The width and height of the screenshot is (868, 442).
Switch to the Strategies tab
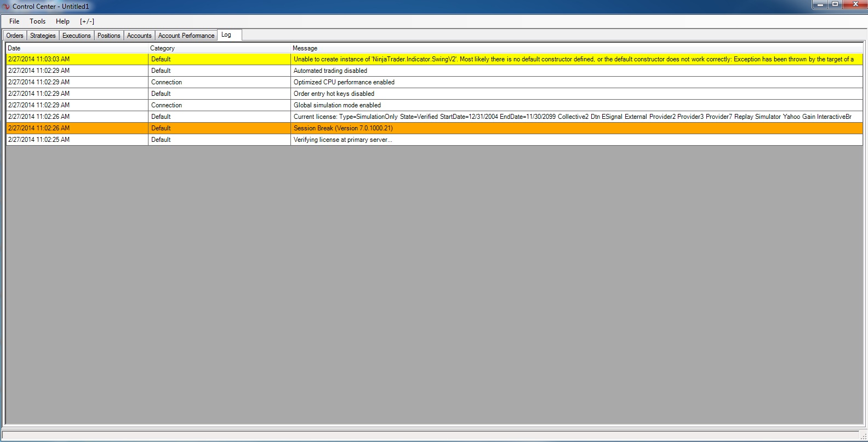tap(43, 36)
